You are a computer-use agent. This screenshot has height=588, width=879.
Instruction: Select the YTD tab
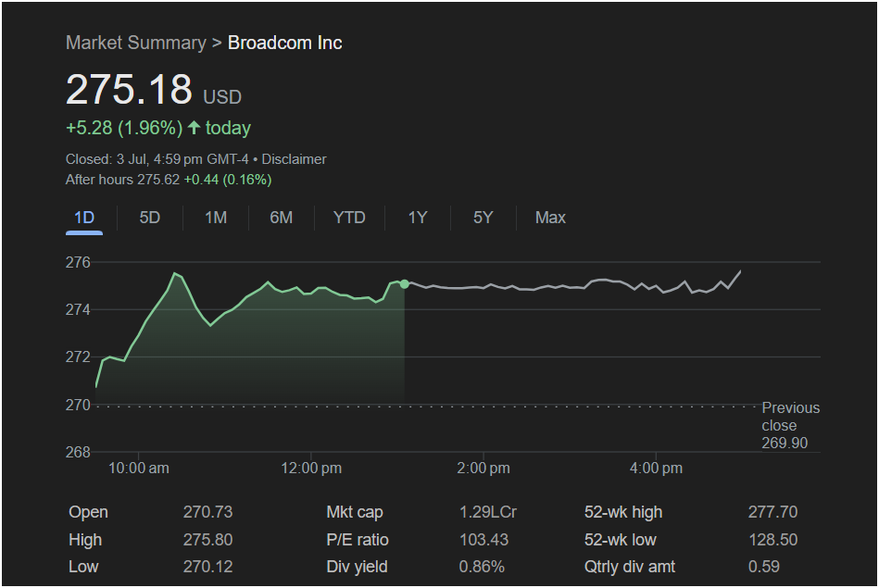coord(349,218)
